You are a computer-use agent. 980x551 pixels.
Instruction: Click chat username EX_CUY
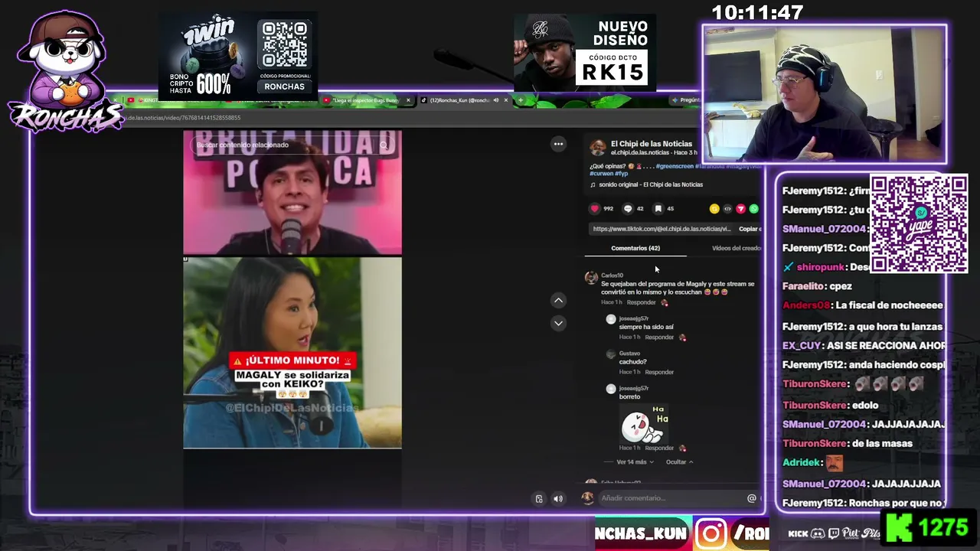point(801,345)
